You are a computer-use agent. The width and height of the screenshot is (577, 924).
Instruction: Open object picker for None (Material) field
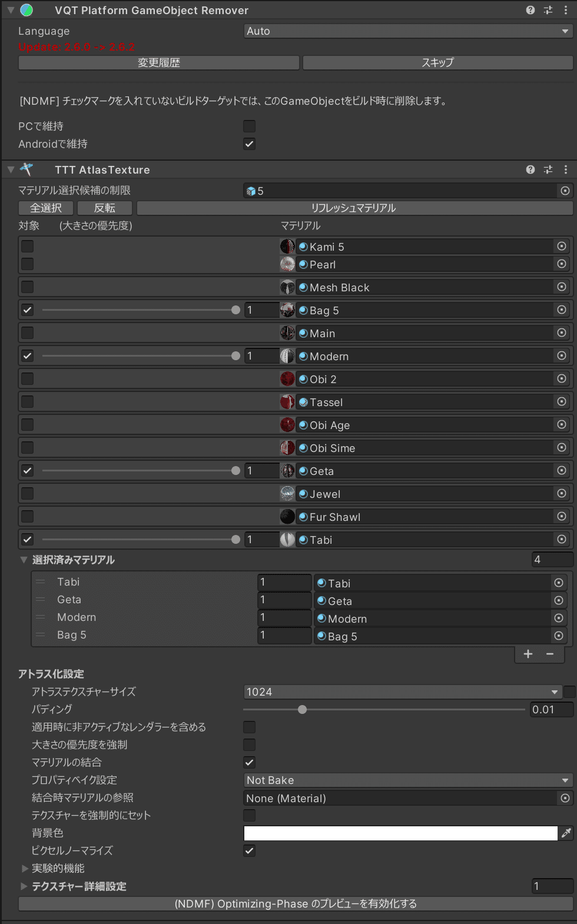(565, 798)
